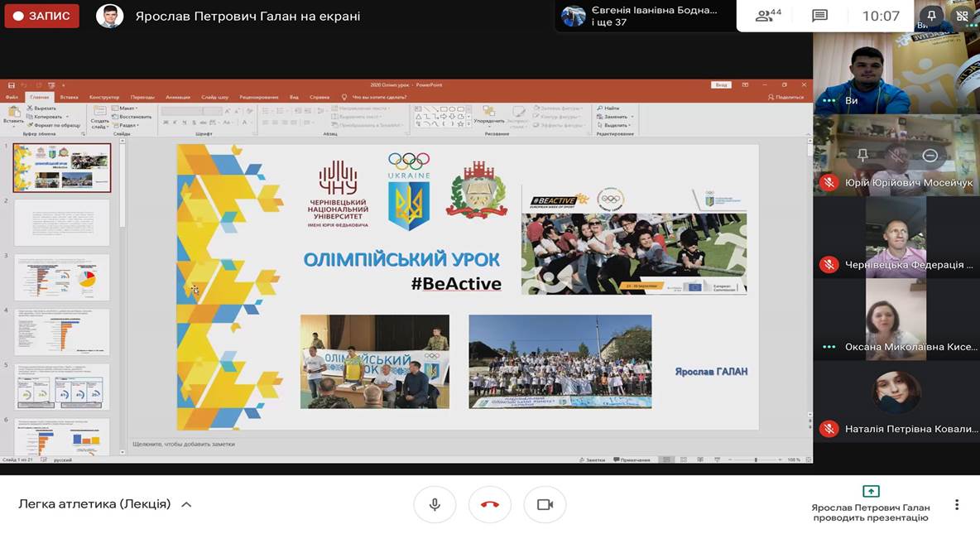The image size is (980, 534).
Task: Switch to normal view icon in status bar
Action: [666, 459]
